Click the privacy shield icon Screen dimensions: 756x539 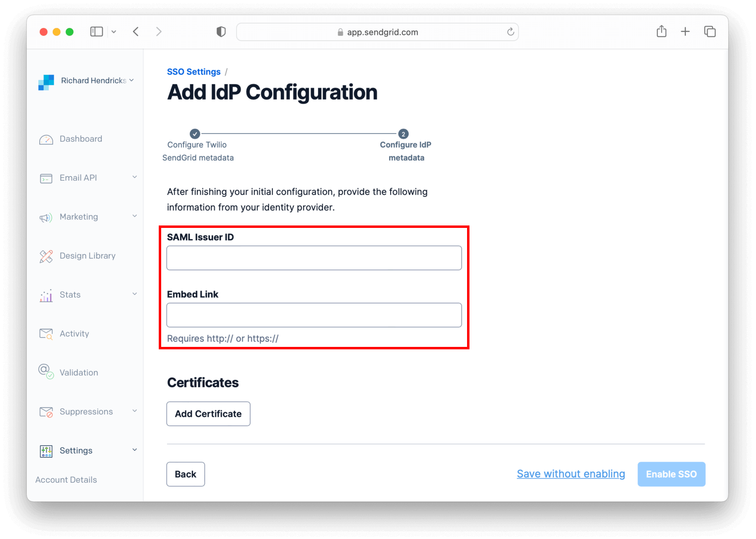pyautogui.click(x=221, y=32)
